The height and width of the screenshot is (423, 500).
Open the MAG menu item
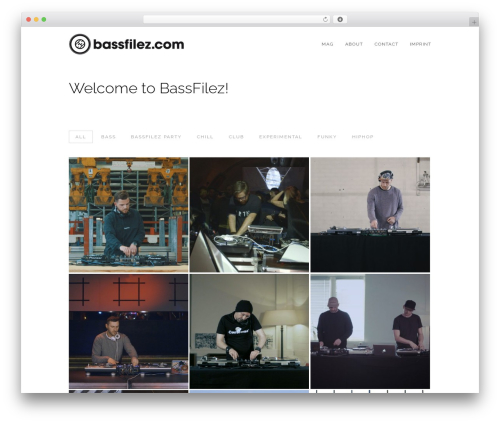pos(327,44)
